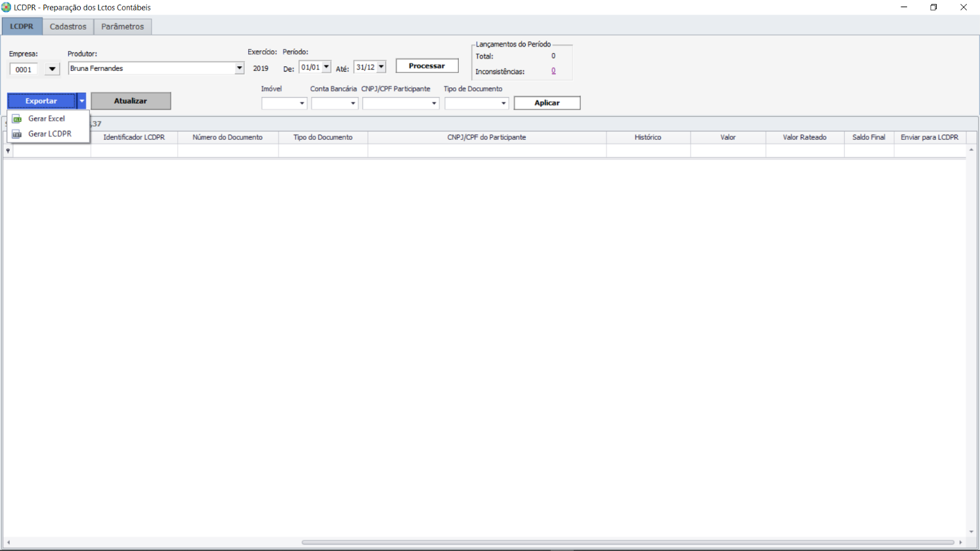Restore down the window
Viewport: 980px width, 551px height.
pos(933,7)
